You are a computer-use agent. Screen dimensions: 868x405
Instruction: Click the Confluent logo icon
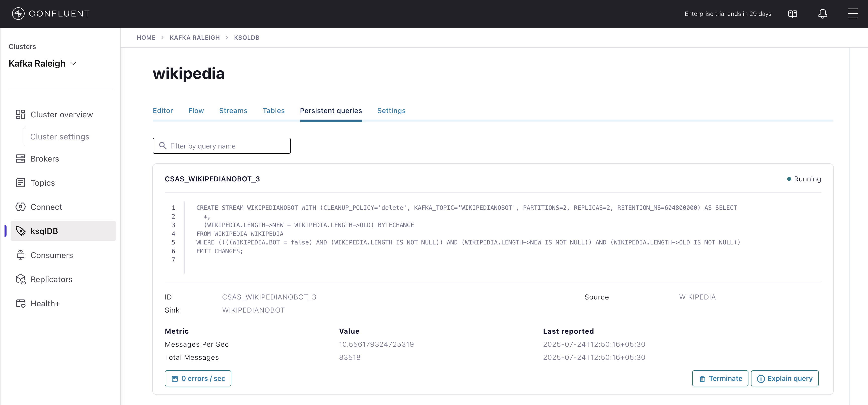[18, 14]
